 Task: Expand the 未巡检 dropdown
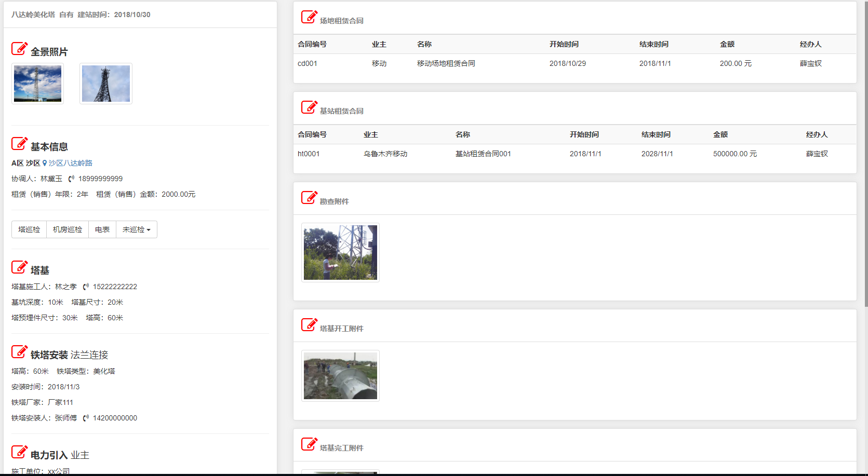[136, 229]
